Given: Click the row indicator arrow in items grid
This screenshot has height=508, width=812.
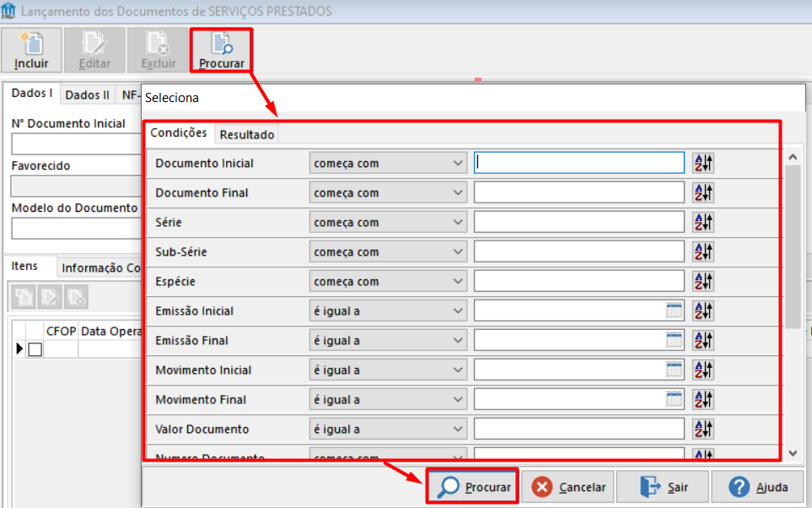Looking at the screenshot, I should point(19,349).
